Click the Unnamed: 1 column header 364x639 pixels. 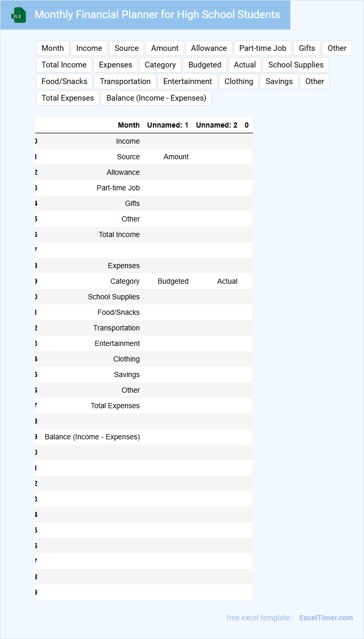tap(167, 125)
